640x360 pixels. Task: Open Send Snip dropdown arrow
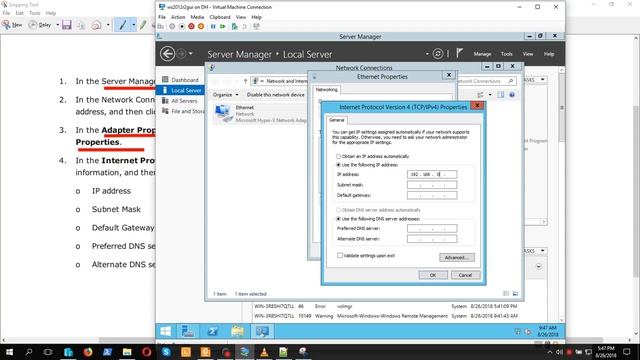(108, 25)
